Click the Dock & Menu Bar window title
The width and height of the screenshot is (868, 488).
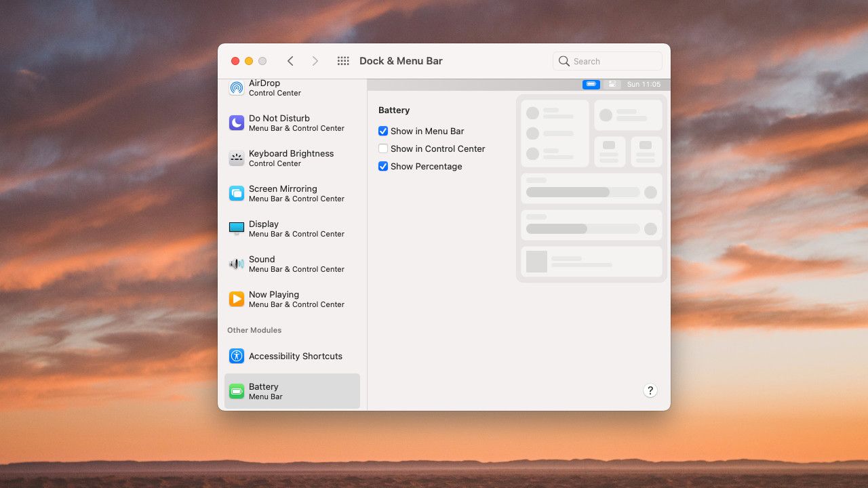click(401, 61)
